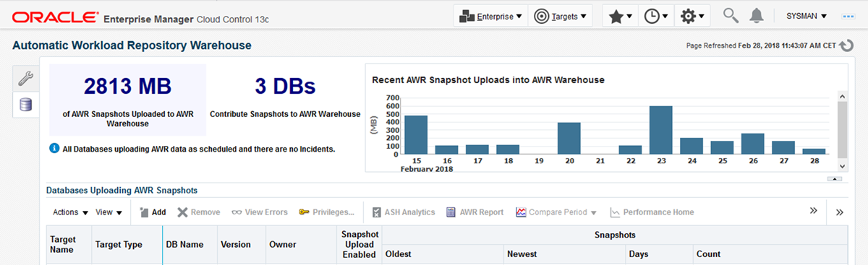The image size is (868, 265).
Task: Click the February 23 bar
Action: point(661,130)
